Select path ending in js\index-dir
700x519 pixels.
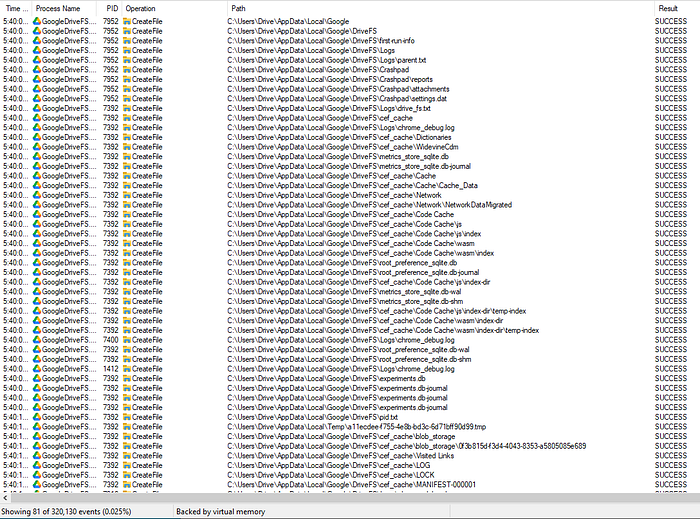(358, 282)
